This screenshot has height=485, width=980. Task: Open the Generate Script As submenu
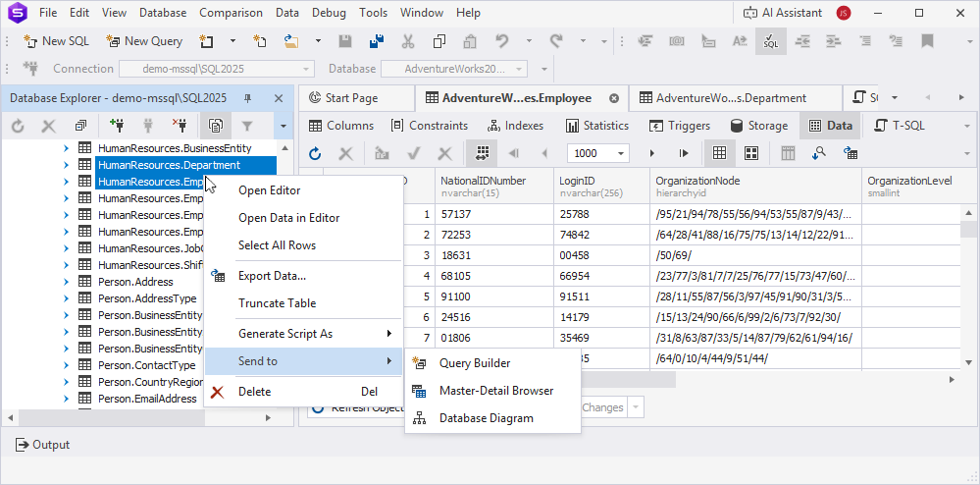303,334
